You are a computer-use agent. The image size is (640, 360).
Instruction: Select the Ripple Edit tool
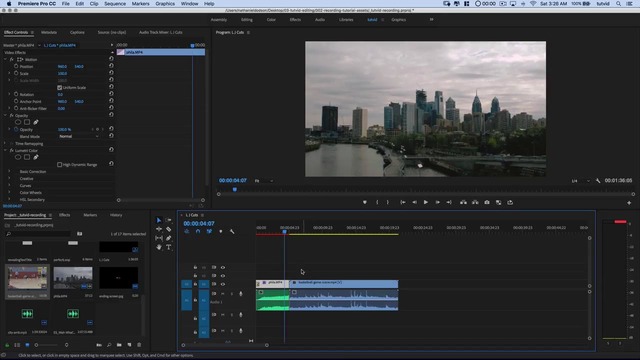[159, 229]
